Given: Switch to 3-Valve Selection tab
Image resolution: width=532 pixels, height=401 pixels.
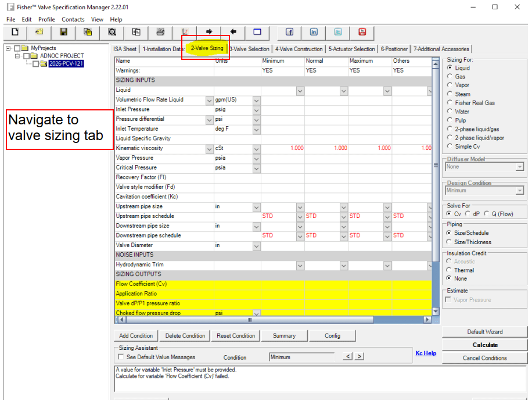Looking at the screenshot, I should point(250,49).
